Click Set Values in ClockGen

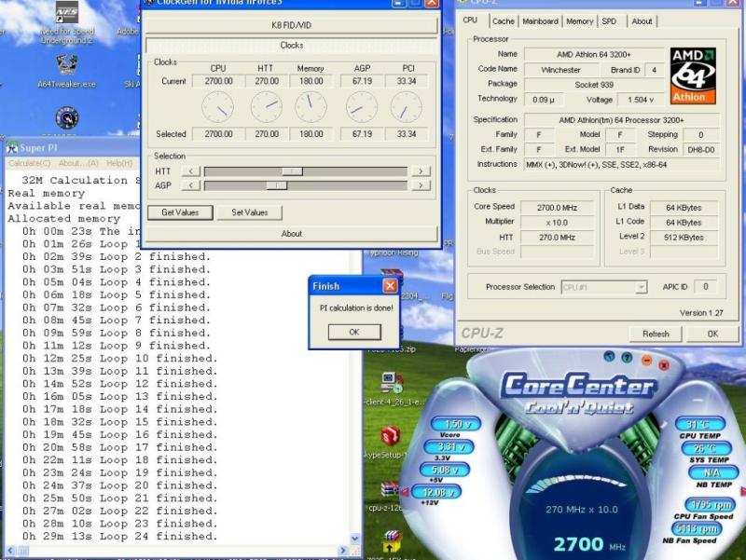pyautogui.click(x=250, y=212)
